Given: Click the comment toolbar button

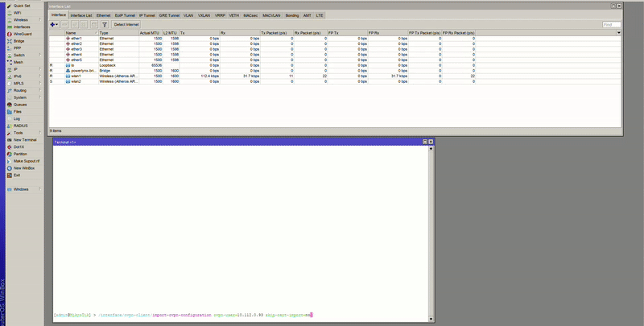Looking at the screenshot, I should pyautogui.click(x=94, y=25).
